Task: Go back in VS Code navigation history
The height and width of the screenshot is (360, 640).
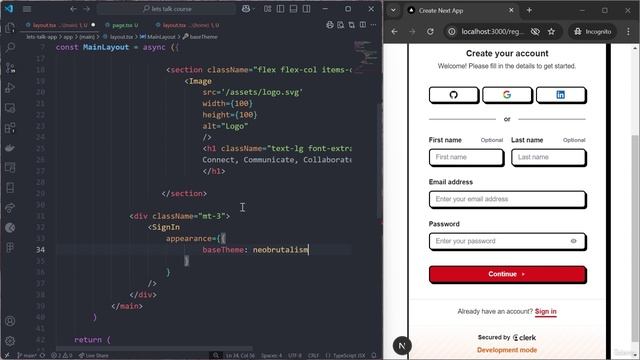Action: click(x=73, y=9)
